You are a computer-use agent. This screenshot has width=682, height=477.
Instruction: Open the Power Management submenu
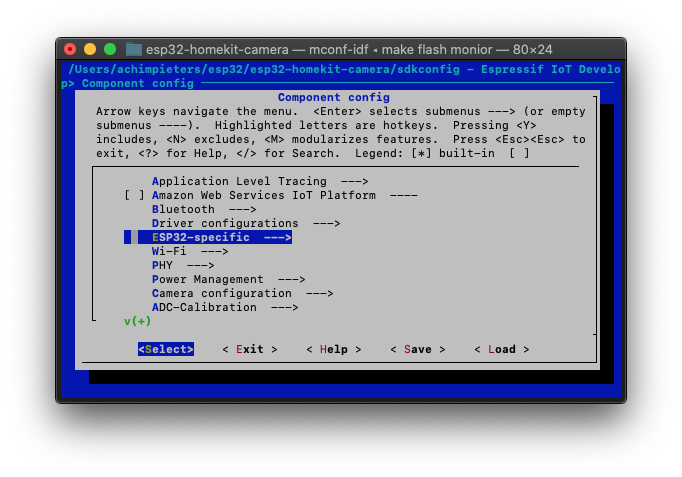pos(229,279)
